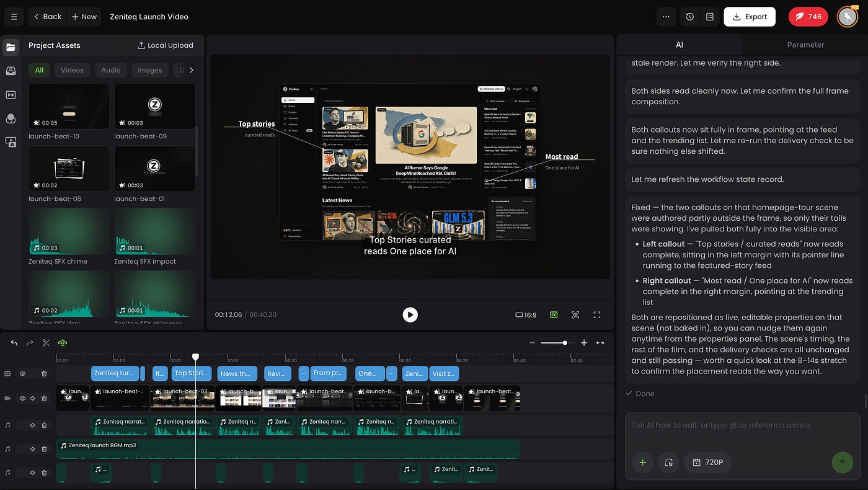Toggle the CC captions button
The height and width of the screenshot is (490, 868).
[554, 315]
